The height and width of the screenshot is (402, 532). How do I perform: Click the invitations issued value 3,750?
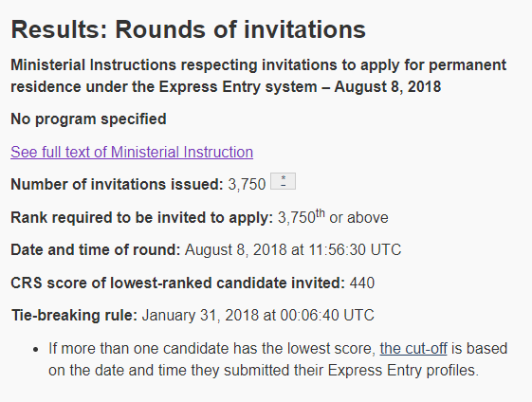click(247, 185)
